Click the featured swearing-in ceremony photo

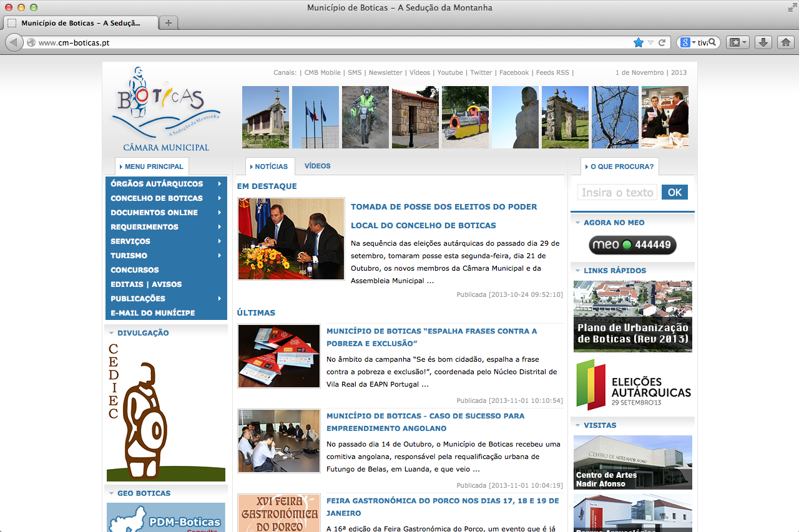(291, 239)
